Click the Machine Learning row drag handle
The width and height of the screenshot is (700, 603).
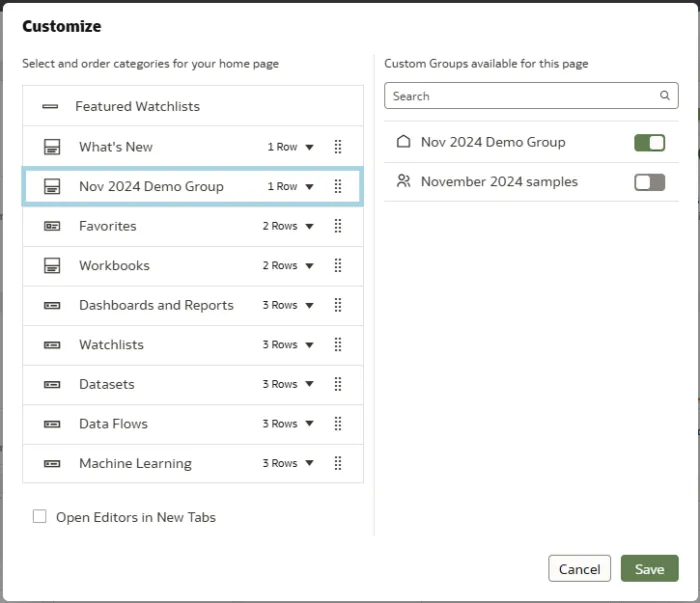pos(337,463)
